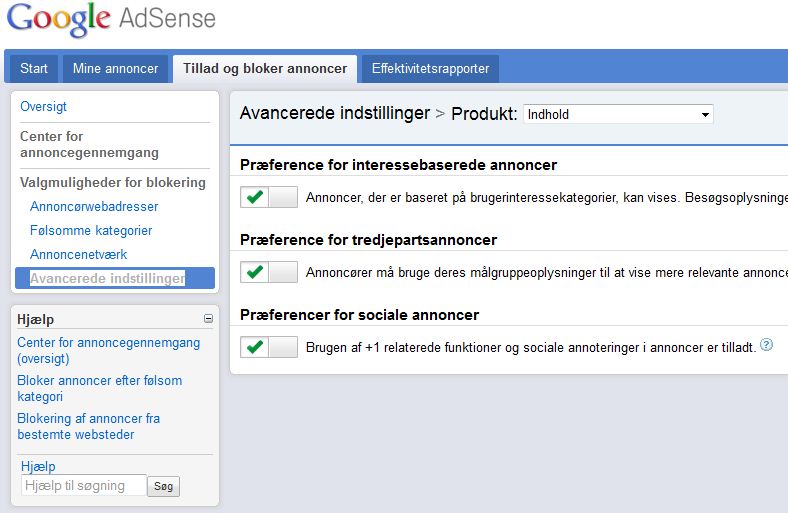This screenshot has height=513, width=788.
Task: Switch to the Start tab
Action: click(34, 68)
